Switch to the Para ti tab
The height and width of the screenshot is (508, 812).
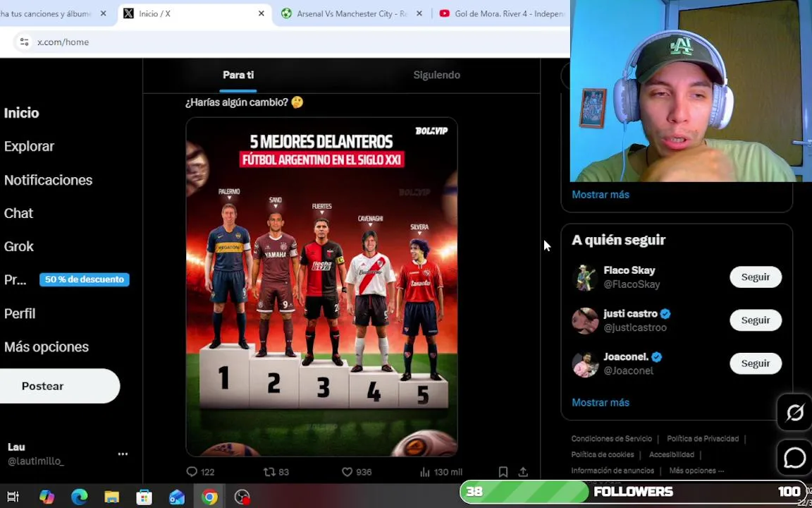pos(238,75)
